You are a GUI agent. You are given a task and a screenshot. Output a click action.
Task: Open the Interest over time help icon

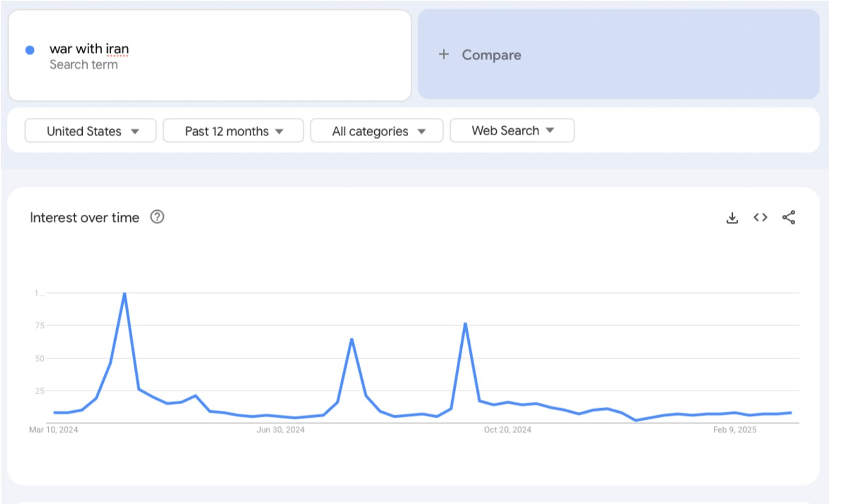(x=157, y=217)
